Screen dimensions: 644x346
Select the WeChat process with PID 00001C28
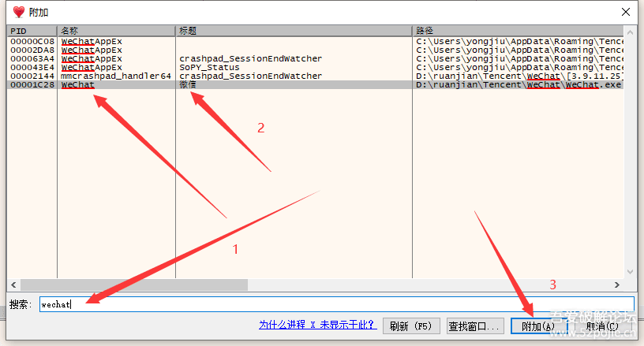pos(316,84)
